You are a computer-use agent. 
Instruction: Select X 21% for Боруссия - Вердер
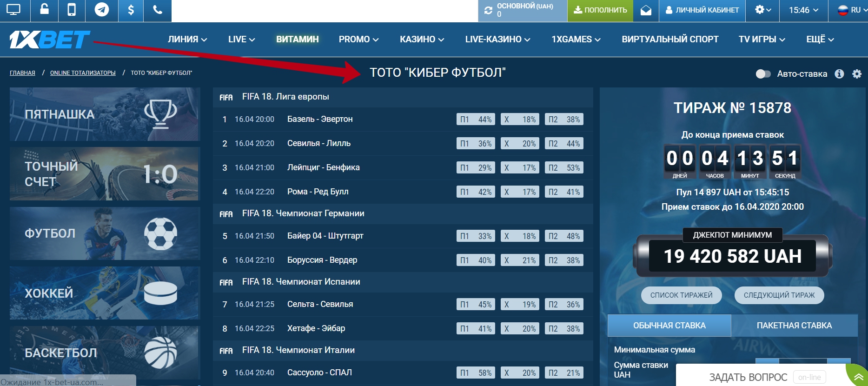(x=520, y=260)
